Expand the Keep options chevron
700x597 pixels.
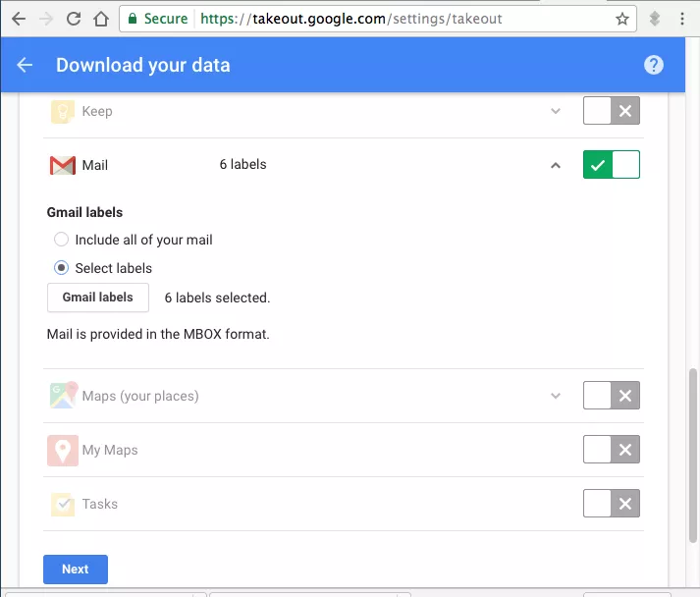[556, 111]
